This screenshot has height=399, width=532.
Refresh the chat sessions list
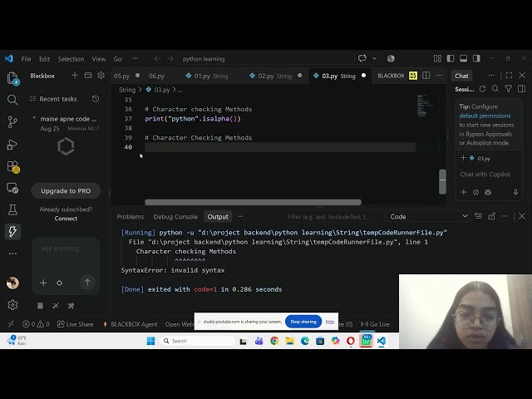coord(482,89)
